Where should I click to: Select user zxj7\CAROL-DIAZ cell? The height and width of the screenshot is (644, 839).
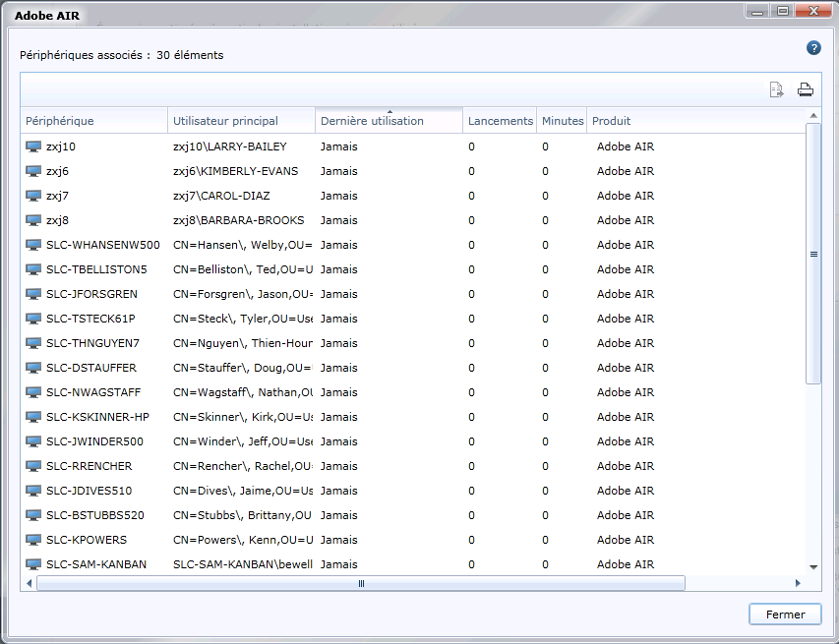click(221, 196)
